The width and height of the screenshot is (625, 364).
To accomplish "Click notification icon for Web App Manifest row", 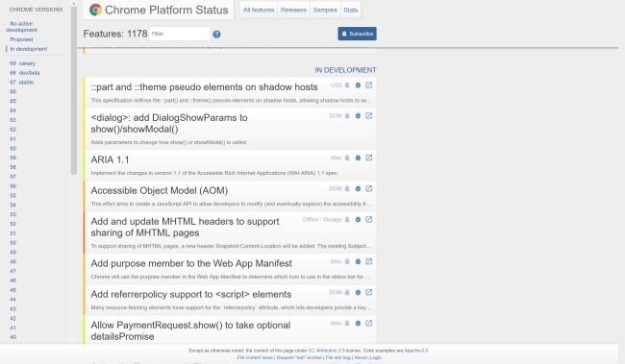I will [x=347, y=261].
